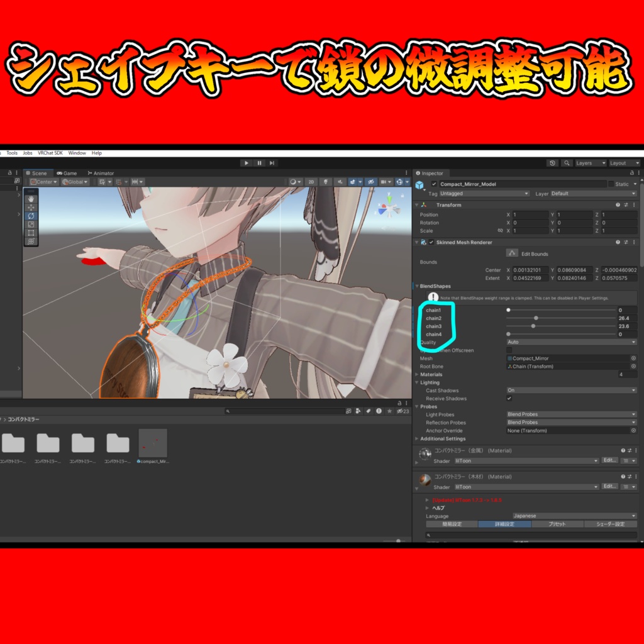Screen dimensions: 644x644
Task: Click the Gizmos toggle icon
Action: [x=399, y=182]
